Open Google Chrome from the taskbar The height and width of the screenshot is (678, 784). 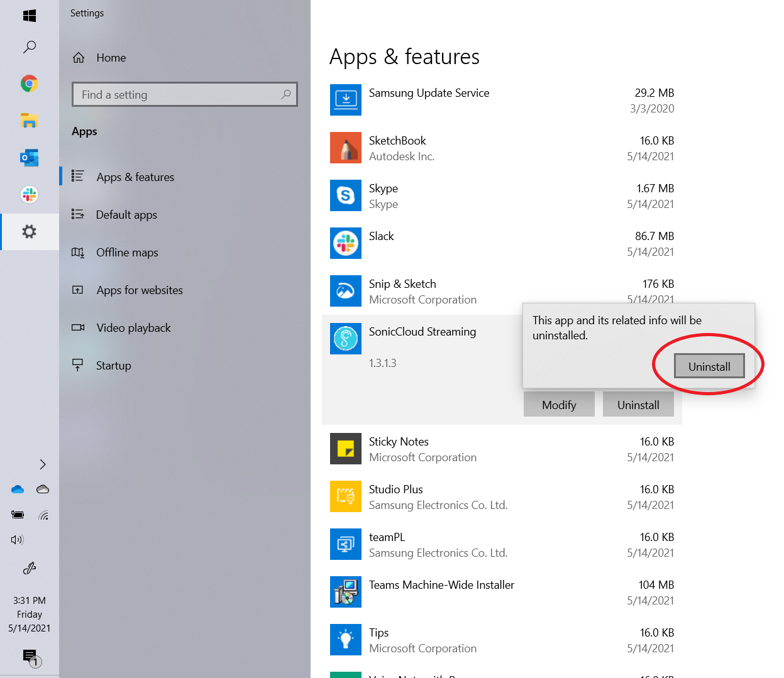coord(29,84)
